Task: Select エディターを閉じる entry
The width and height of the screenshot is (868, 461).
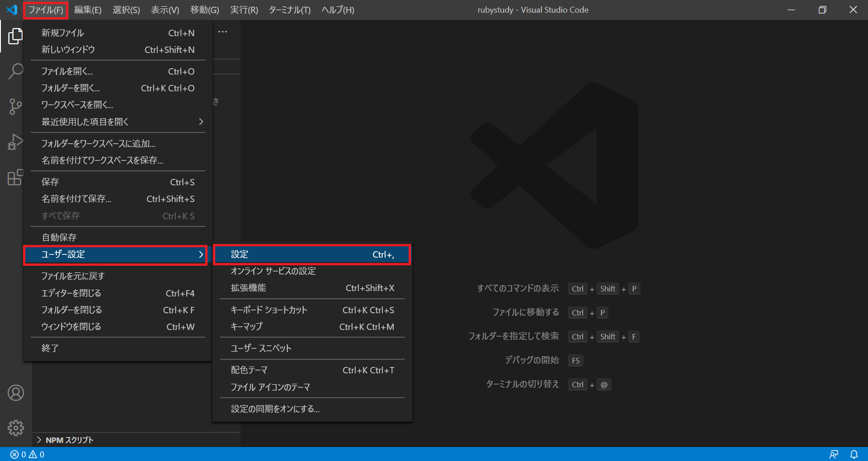Action: click(118, 293)
